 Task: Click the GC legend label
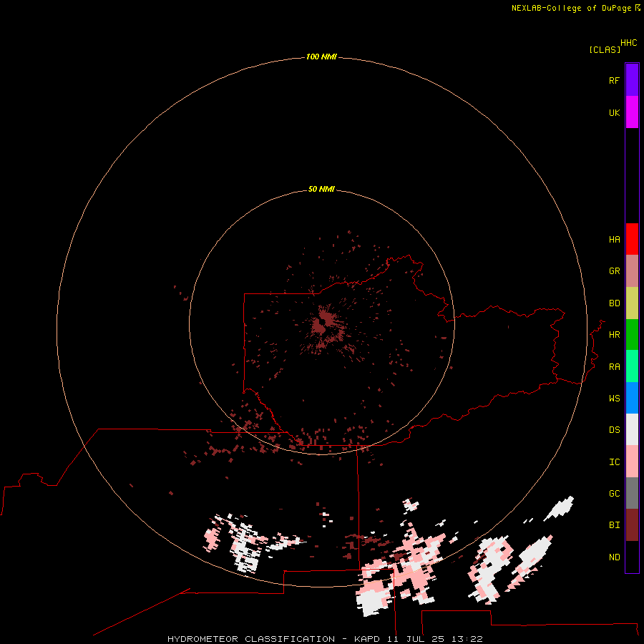[614, 494]
